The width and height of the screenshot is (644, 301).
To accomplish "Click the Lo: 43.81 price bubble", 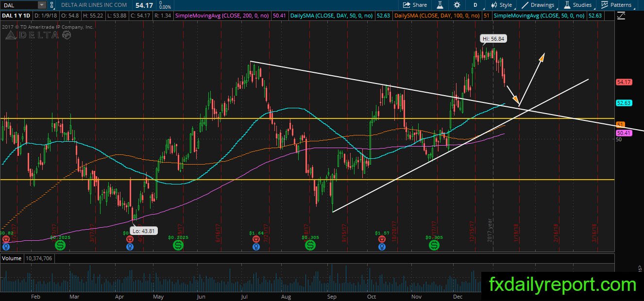I will [144, 231].
